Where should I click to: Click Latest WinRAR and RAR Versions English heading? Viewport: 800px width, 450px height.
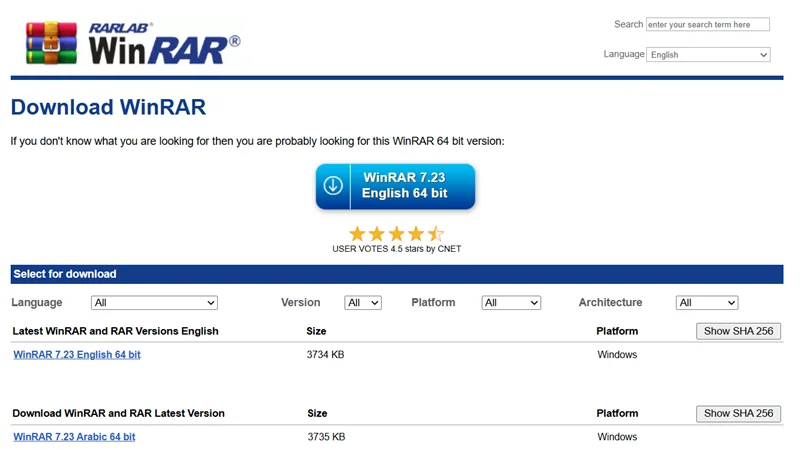coord(115,331)
